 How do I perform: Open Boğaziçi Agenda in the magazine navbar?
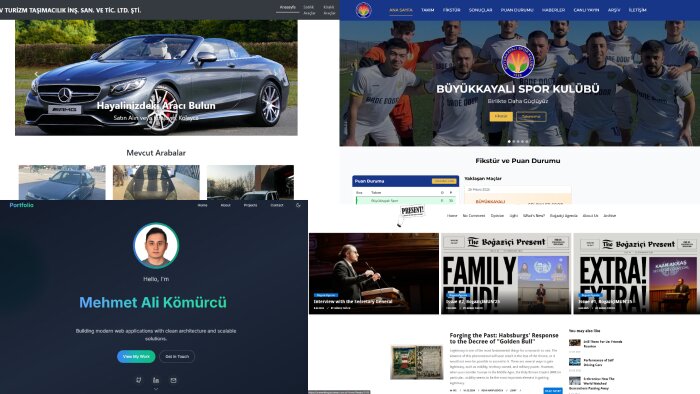(563, 216)
